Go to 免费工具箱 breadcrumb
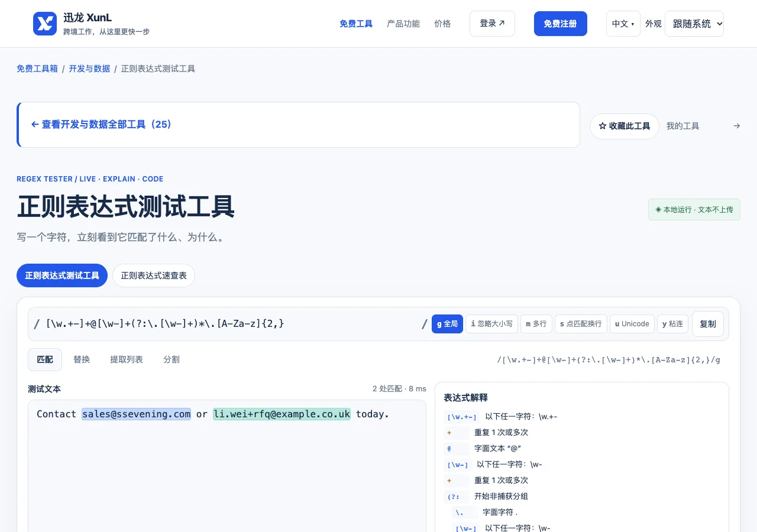 tap(37, 69)
